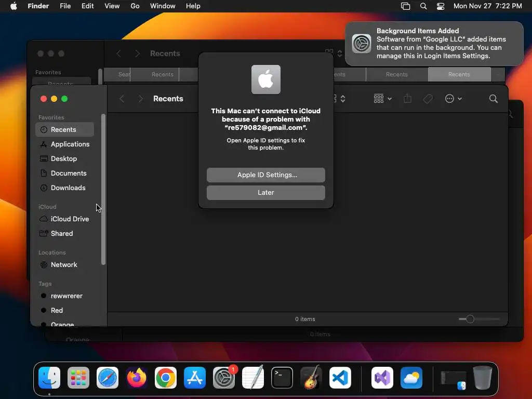Open Finder from the Dock

[49, 378]
